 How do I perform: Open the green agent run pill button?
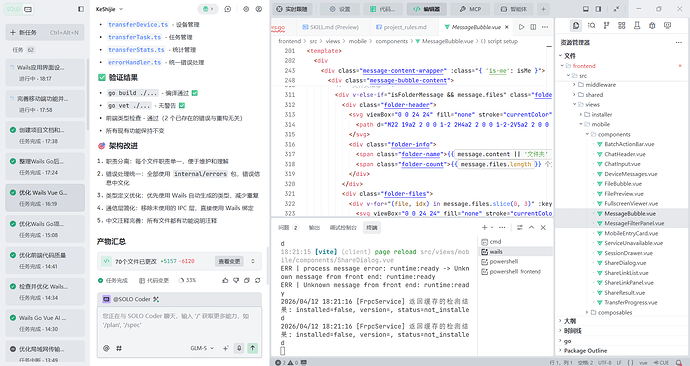coord(208,9)
